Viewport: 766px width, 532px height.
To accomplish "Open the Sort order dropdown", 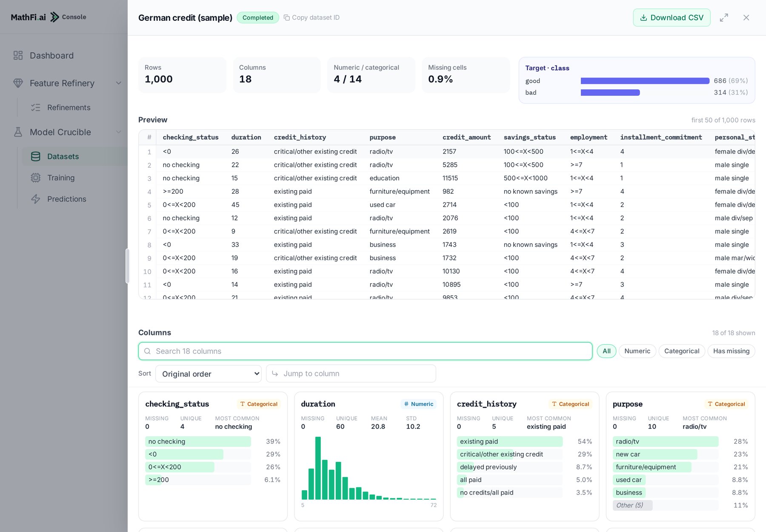I will 209,374.
